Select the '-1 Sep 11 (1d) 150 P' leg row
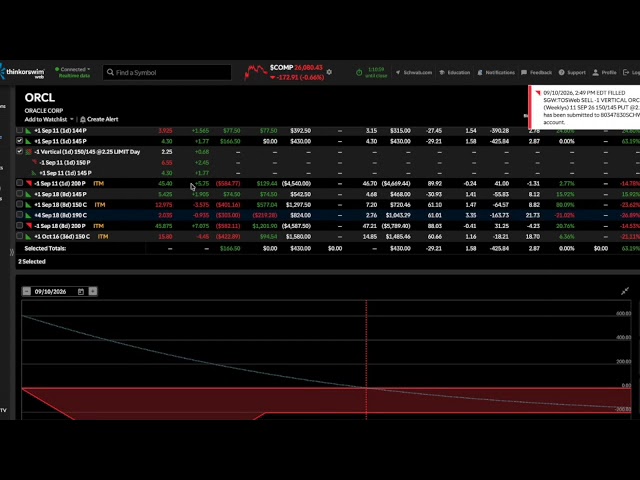This screenshot has height=480, width=640. (328, 162)
